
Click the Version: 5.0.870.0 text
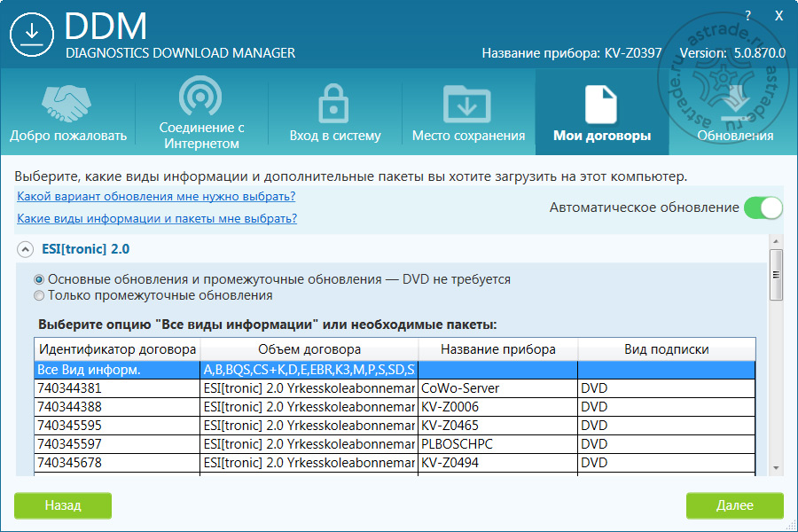click(732, 53)
